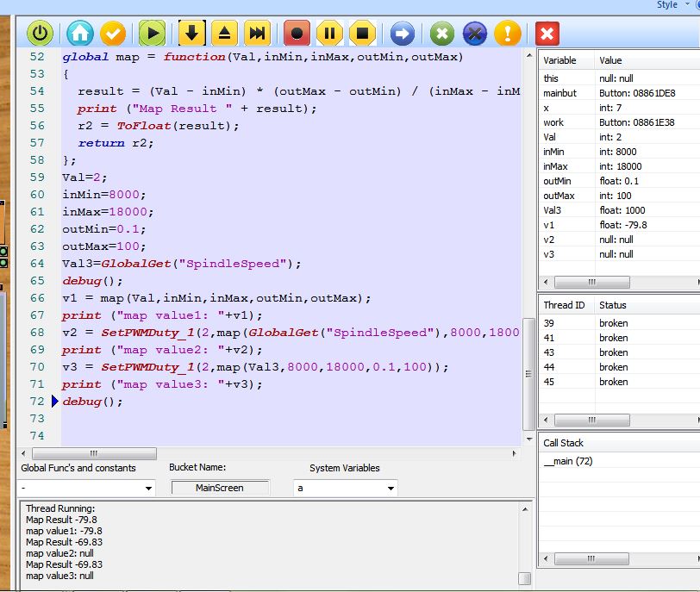
Task: Click the orange checkmark icon
Action: pyautogui.click(x=113, y=34)
